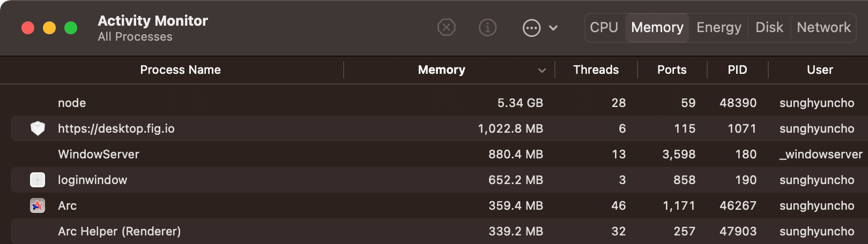Open the Network tab
The width and height of the screenshot is (868, 244).
coord(824,27)
